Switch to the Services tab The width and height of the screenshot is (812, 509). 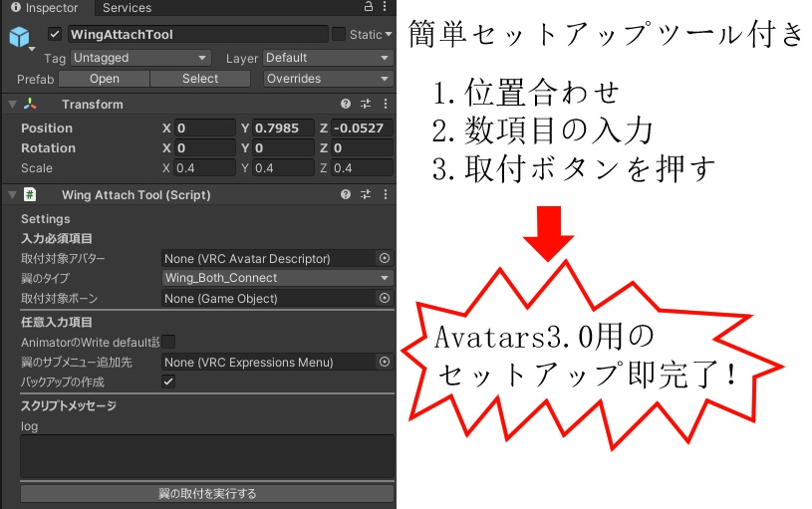tap(127, 8)
